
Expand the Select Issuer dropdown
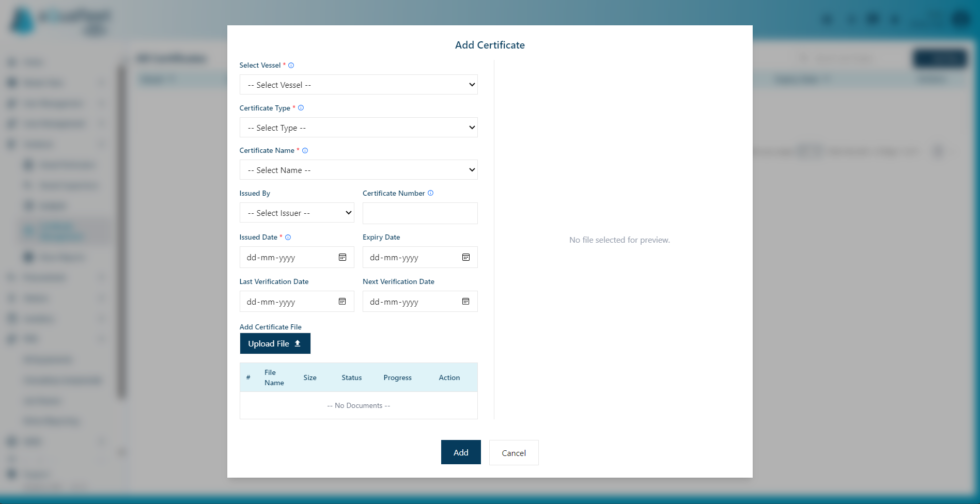297,213
